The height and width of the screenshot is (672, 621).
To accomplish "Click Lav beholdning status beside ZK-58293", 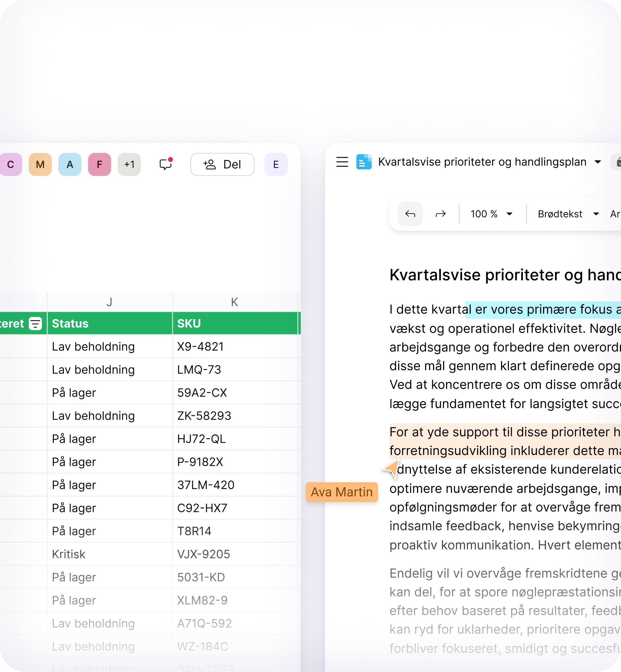I will coord(110,416).
